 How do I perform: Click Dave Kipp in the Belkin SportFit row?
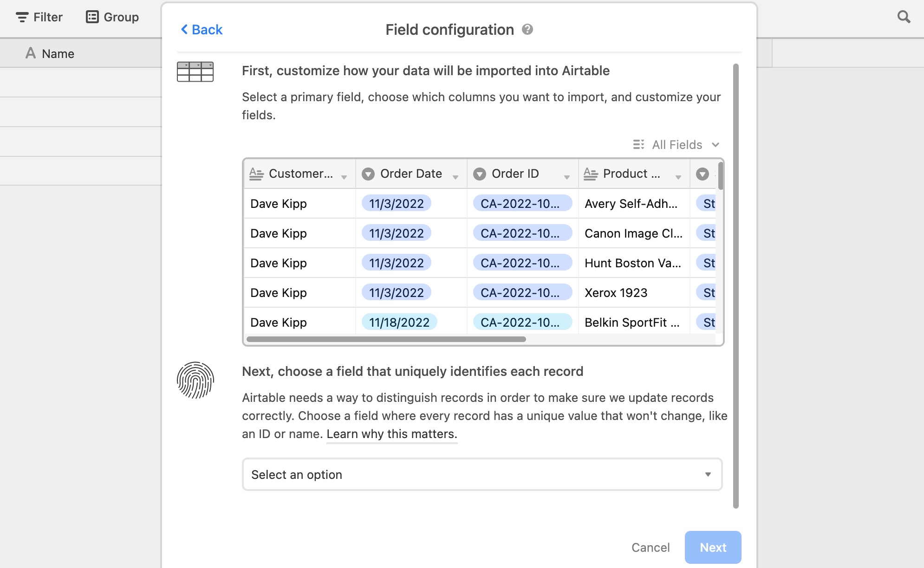pos(279,323)
